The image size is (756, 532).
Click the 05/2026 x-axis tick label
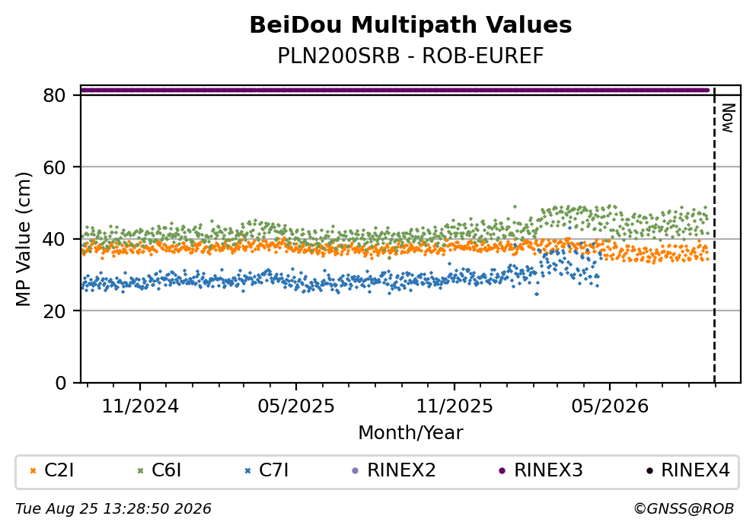610,406
